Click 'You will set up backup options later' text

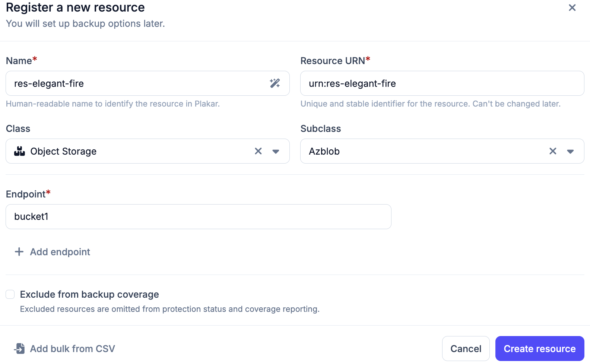(85, 23)
